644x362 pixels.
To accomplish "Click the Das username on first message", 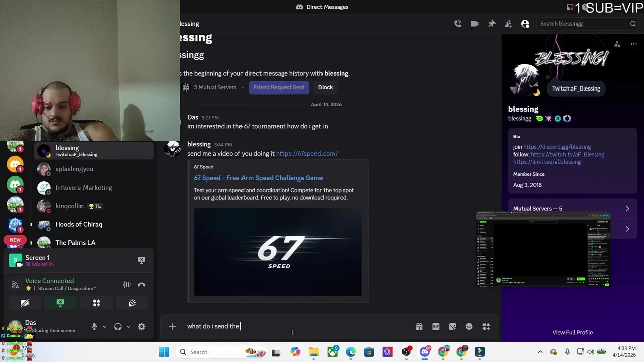I will 193,117.
